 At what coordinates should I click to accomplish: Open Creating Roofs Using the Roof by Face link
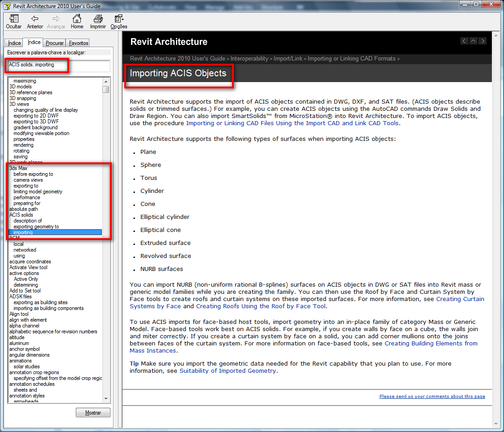261,306
